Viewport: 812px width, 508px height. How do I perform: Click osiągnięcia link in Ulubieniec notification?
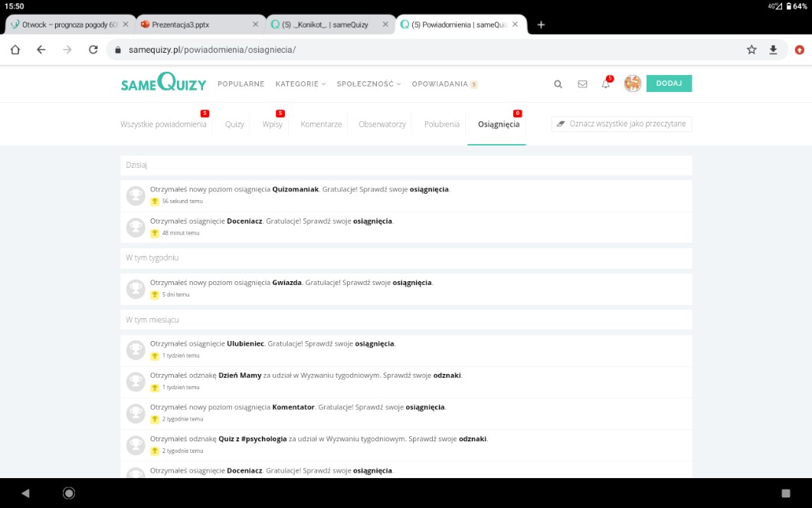375,344
